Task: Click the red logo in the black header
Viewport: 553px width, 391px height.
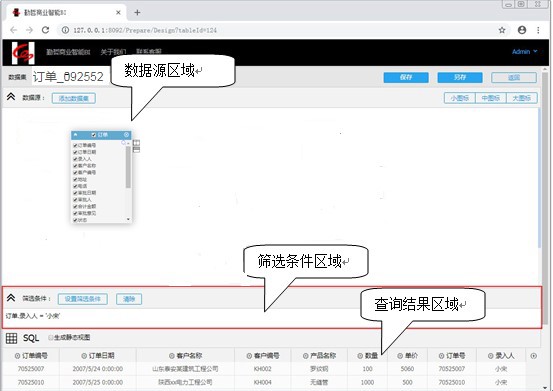Action: click(x=23, y=53)
